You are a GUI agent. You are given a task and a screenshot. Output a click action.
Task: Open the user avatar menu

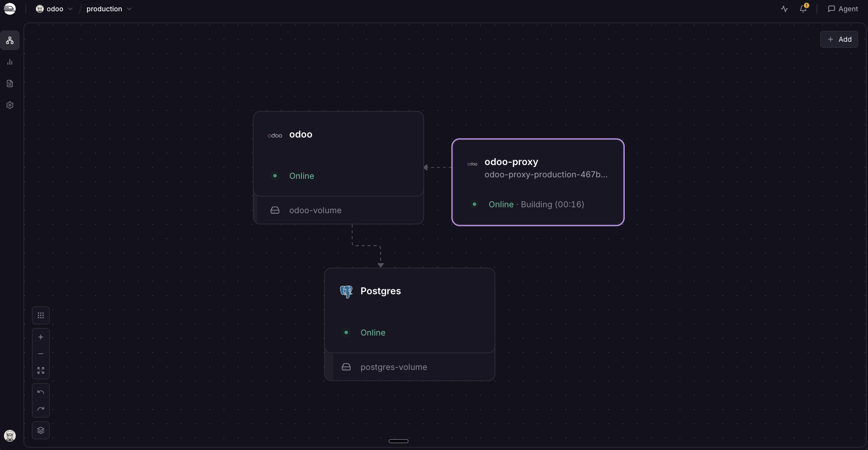click(10, 436)
